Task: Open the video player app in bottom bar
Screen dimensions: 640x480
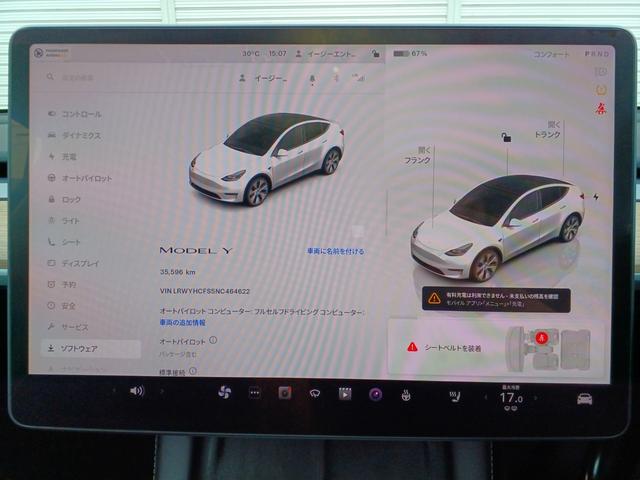Action: (x=345, y=393)
